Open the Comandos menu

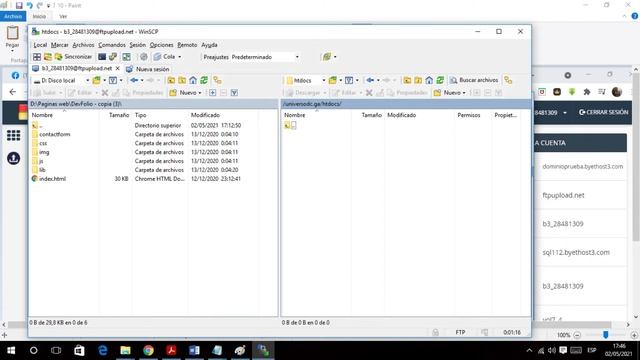112,45
